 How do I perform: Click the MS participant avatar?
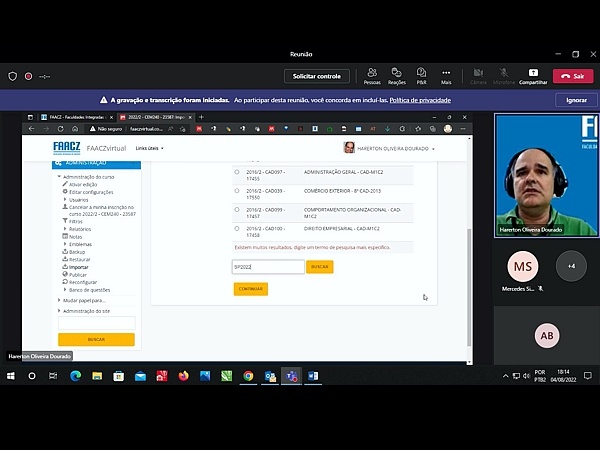coord(523,266)
